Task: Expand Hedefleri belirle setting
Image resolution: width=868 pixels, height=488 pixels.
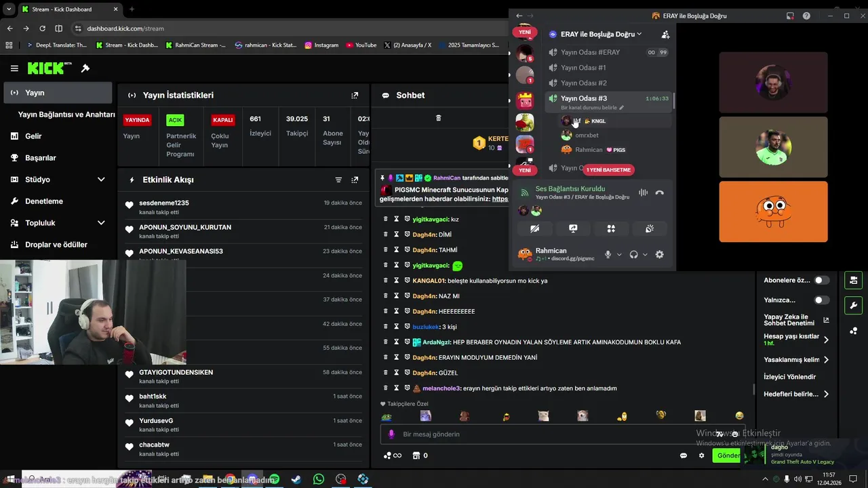Action: tap(825, 394)
